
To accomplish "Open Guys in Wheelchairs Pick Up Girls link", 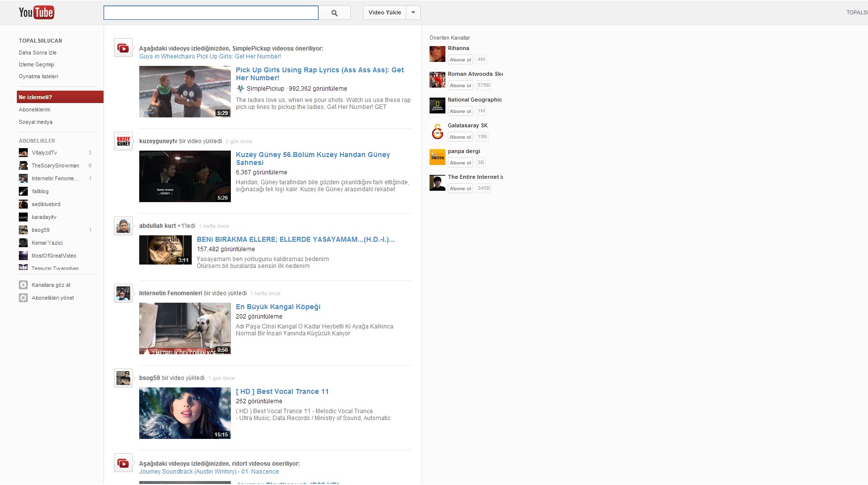I will [x=210, y=56].
